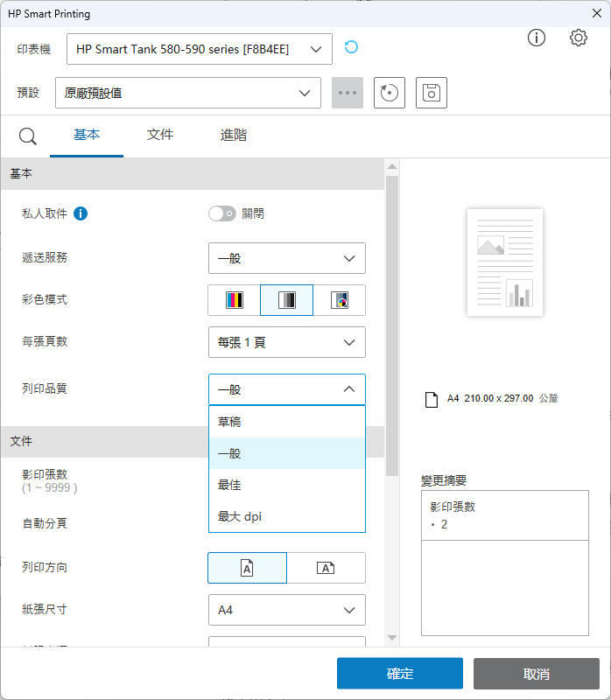The width and height of the screenshot is (611, 700).
Task: Click the 自動分頁 label
Action: 45,522
